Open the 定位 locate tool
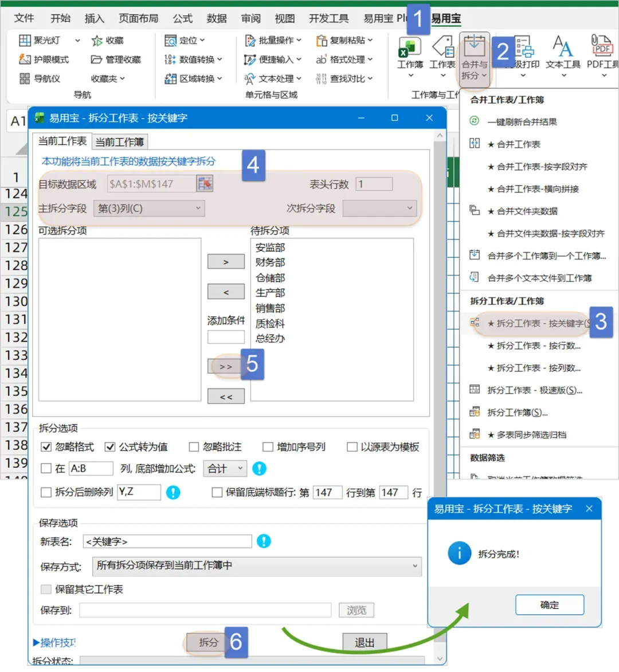The width and height of the screenshot is (619, 672). pyautogui.click(x=185, y=40)
